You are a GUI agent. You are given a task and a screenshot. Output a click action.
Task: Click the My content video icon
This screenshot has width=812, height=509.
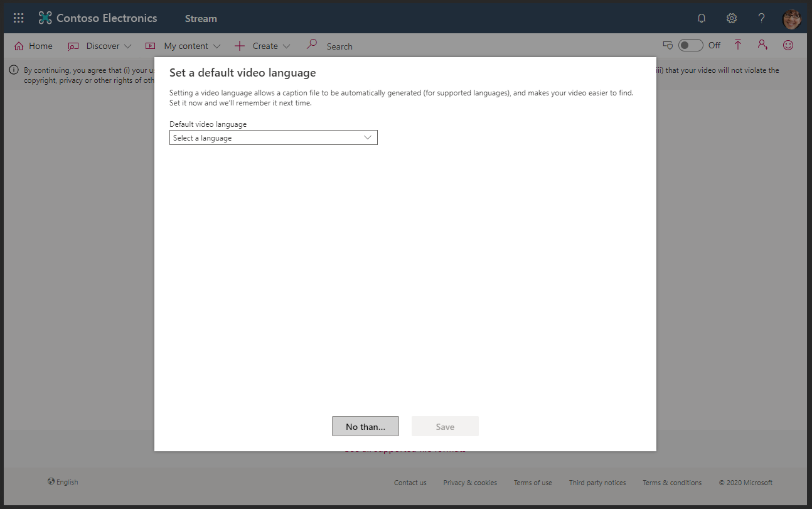[x=150, y=46]
